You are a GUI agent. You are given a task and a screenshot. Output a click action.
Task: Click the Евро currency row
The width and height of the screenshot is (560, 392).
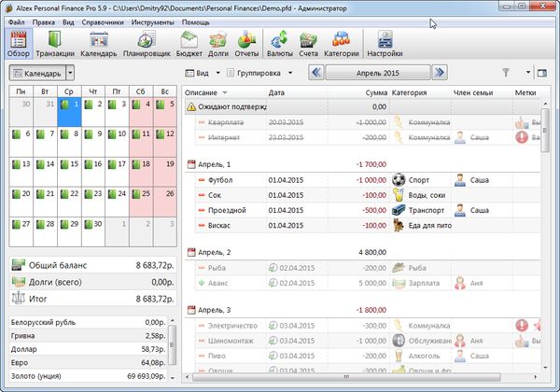pos(89,362)
